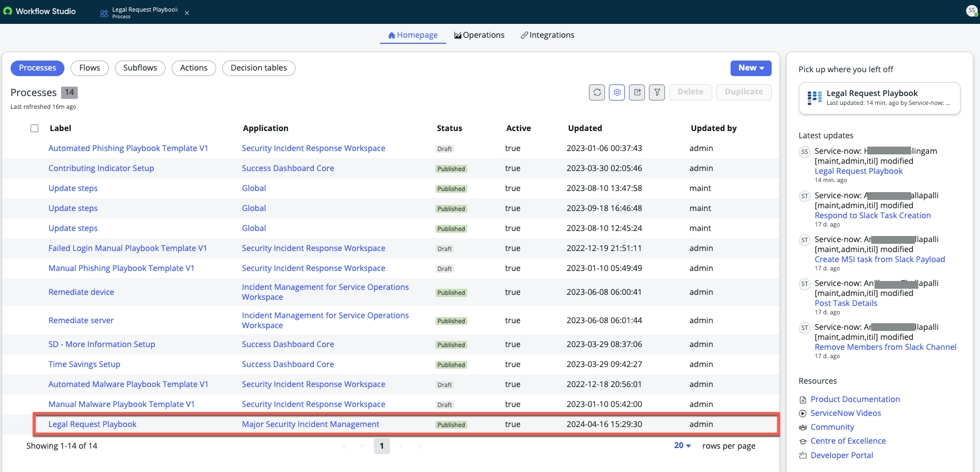980x472 pixels.
Task: Click the Centre of Excellence icon
Action: (x=803, y=441)
